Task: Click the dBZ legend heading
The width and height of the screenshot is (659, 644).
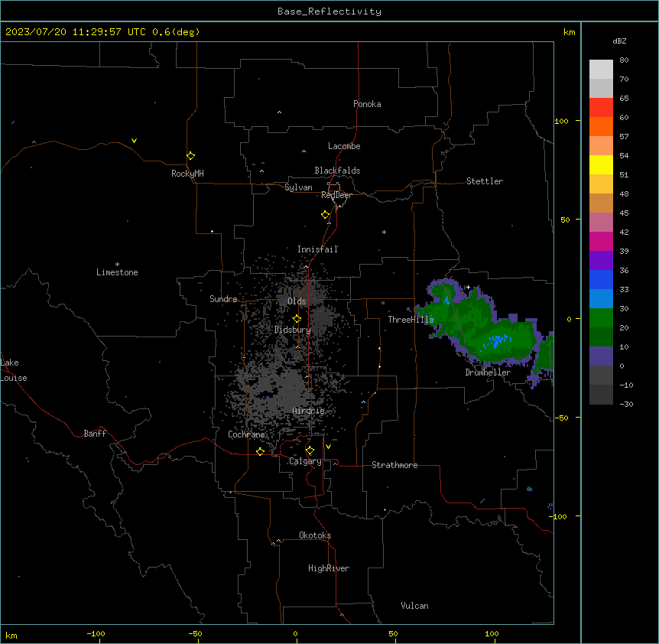Action: click(x=619, y=41)
